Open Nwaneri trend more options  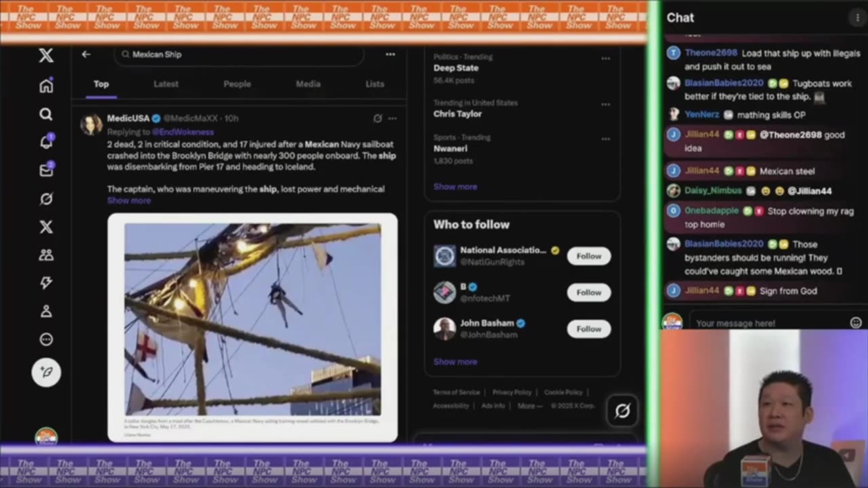click(x=606, y=139)
